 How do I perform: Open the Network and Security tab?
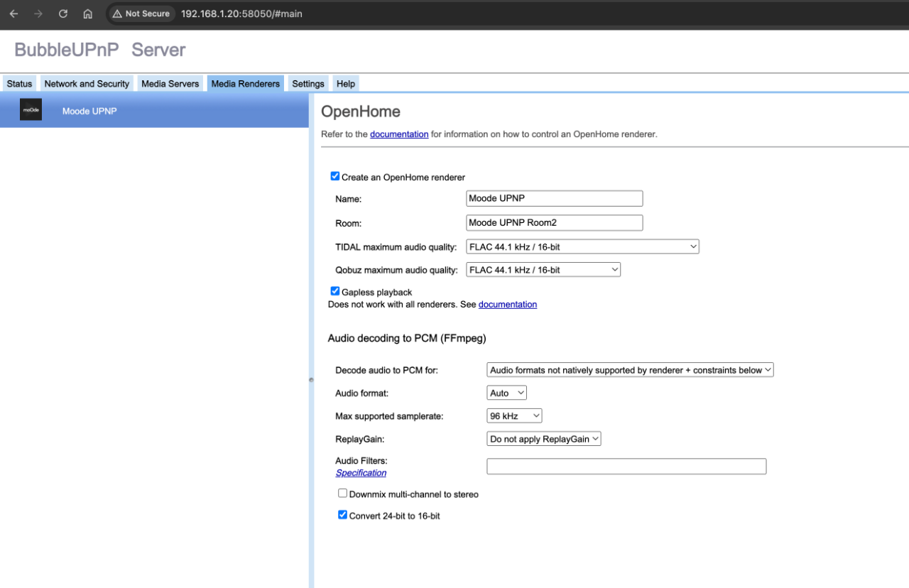87,84
